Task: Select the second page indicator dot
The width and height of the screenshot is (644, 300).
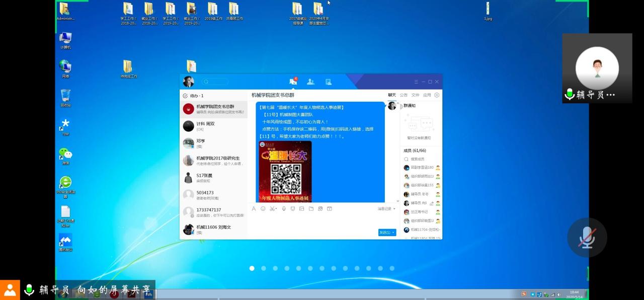Action: [x=264, y=268]
